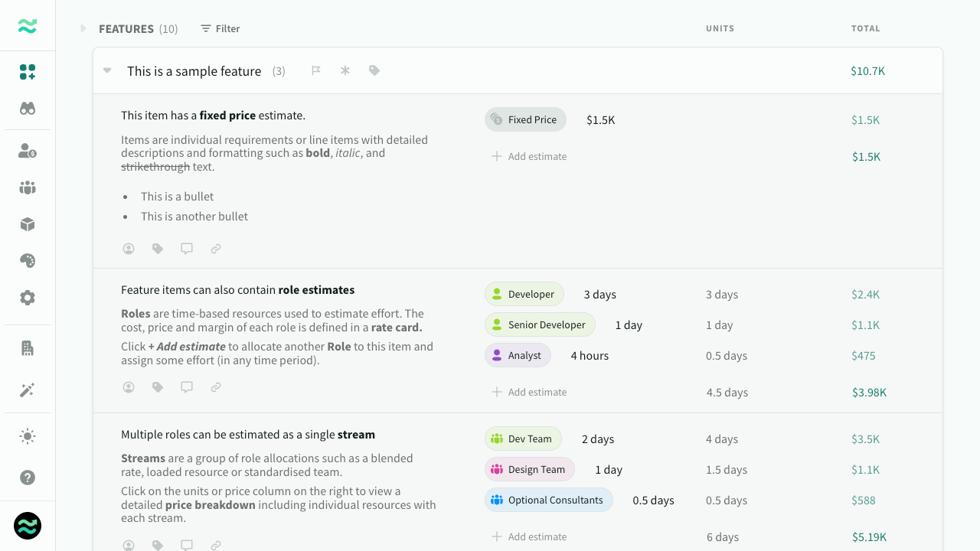980x551 pixels.
Task: Expand the FEATURES section triangle
Action: click(x=83, y=29)
